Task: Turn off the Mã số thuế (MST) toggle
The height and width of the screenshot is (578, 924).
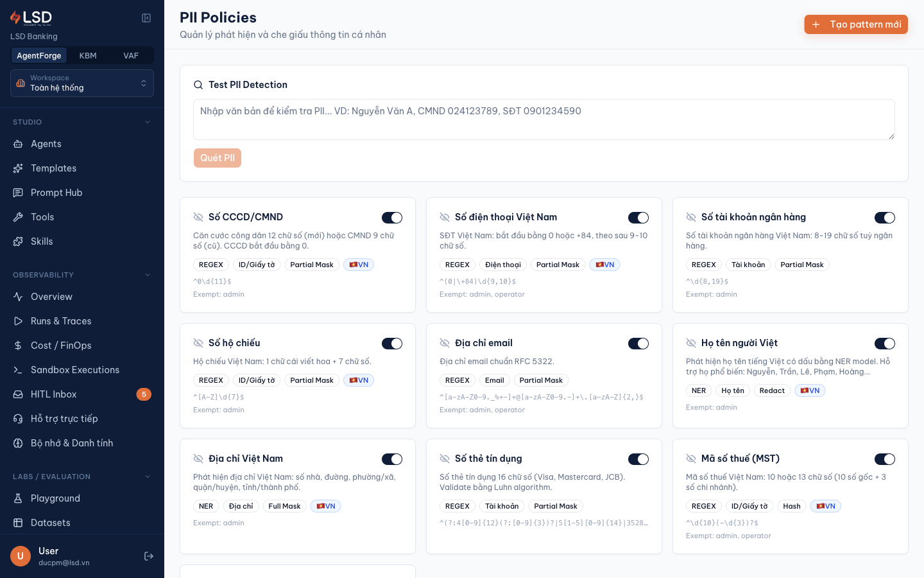Action: tap(885, 459)
